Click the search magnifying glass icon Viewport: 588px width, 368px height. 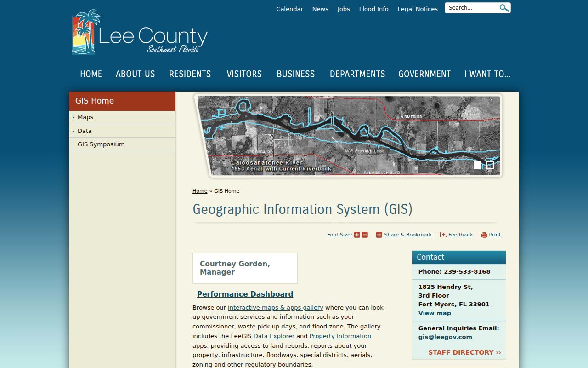[504, 8]
